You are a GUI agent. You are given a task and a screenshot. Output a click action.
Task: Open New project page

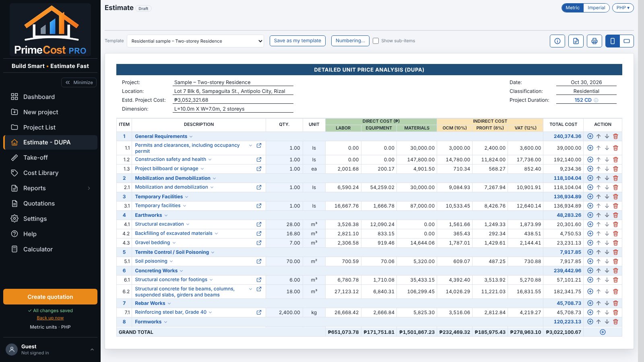pyautogui.click(x=50, y=112)
